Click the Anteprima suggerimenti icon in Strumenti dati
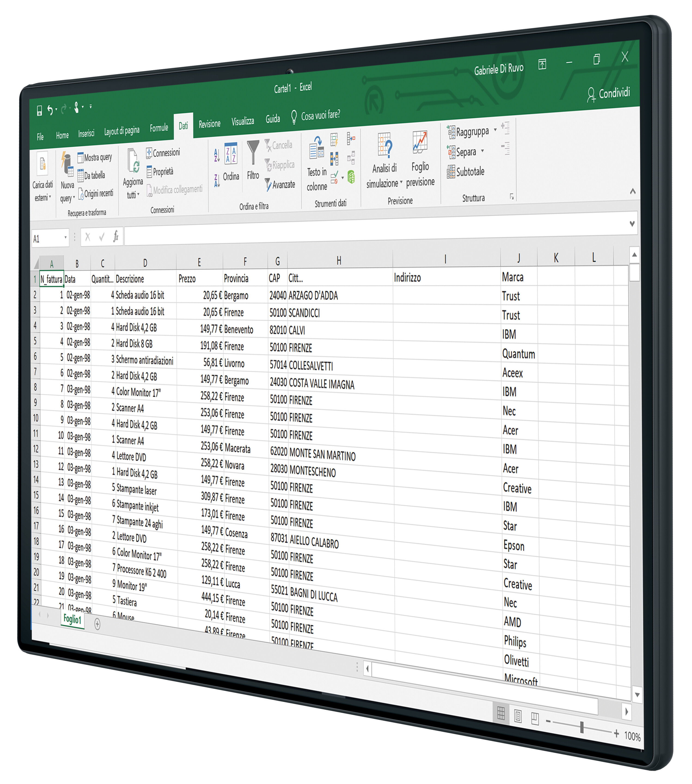 pos(334,140)
